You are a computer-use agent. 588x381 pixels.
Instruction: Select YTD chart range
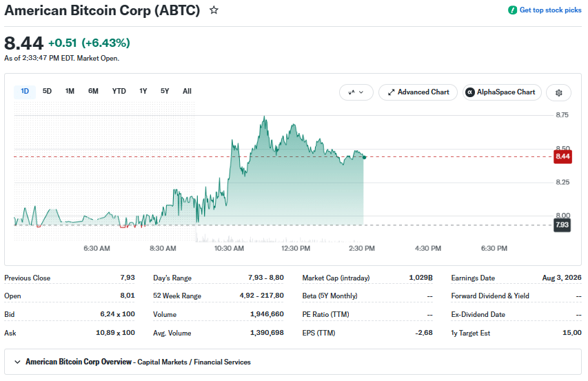click(x=119, y=92)
